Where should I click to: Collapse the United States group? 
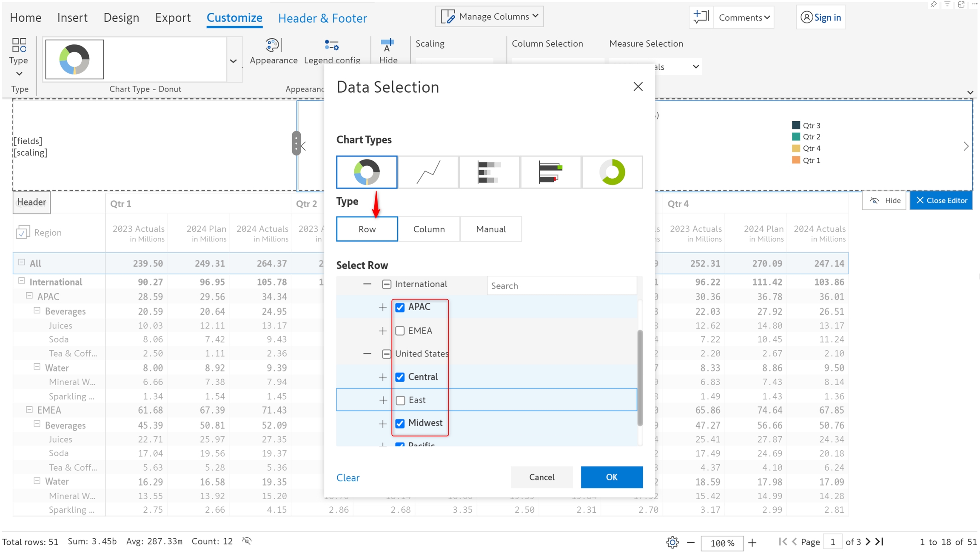coord(367,354)
